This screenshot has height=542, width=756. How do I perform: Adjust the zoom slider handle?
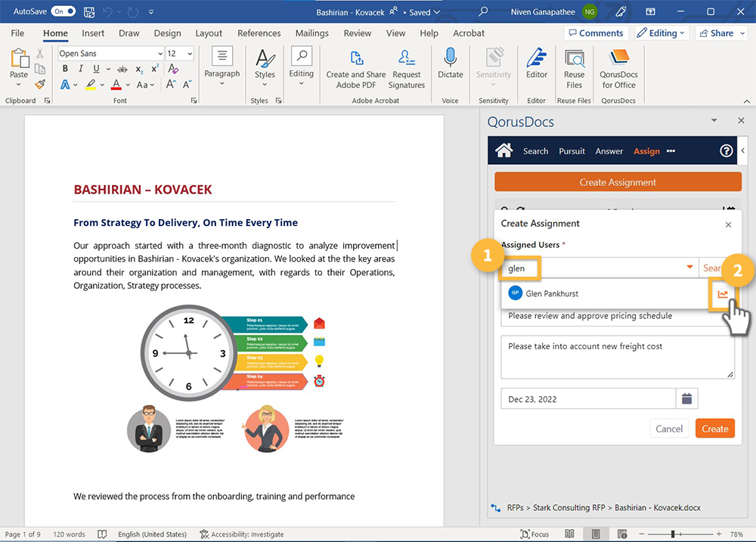673,534
